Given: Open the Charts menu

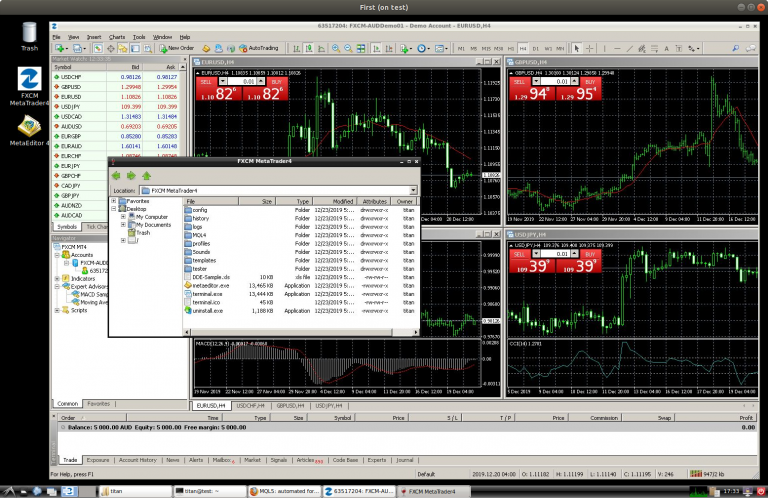Looking at the screenshot, I should click(x=115, y=36).
